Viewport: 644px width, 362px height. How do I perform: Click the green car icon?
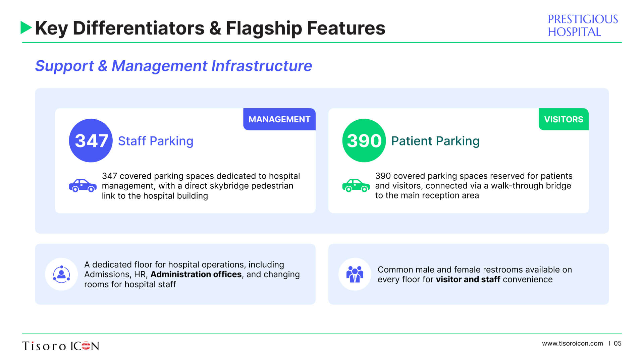[x=356, y=186]
